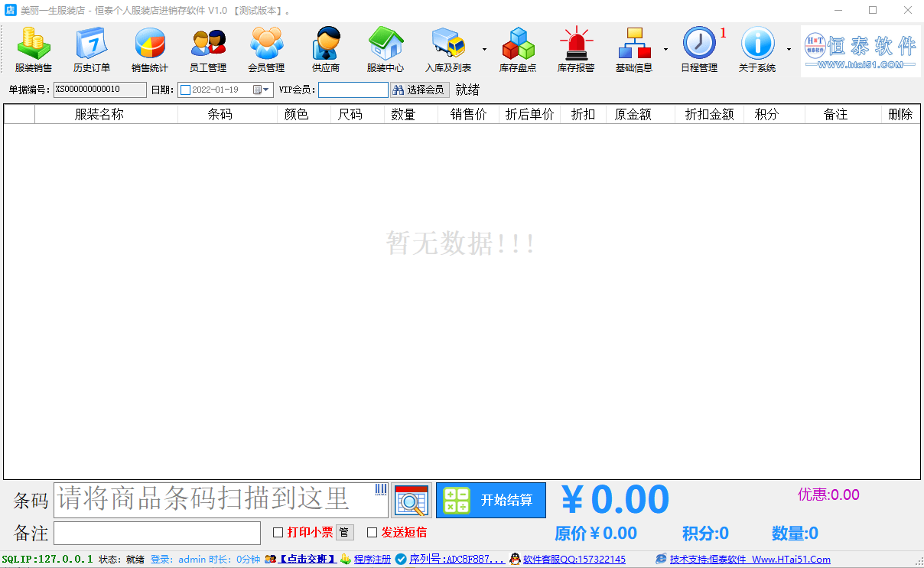The height and width of the screenshot is (568, 924).
Task: Expand the 入库及列表 dropdown arrow
Action: coord(483,49)
